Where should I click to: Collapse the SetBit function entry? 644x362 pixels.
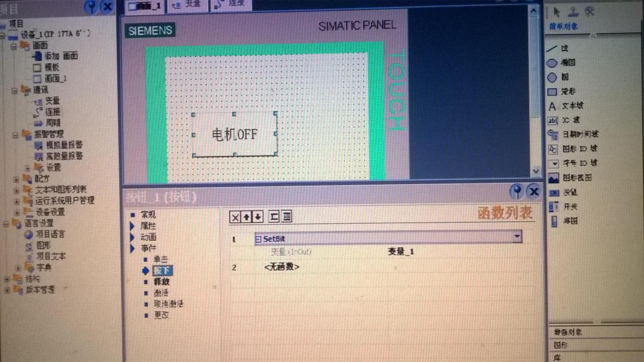259,239
